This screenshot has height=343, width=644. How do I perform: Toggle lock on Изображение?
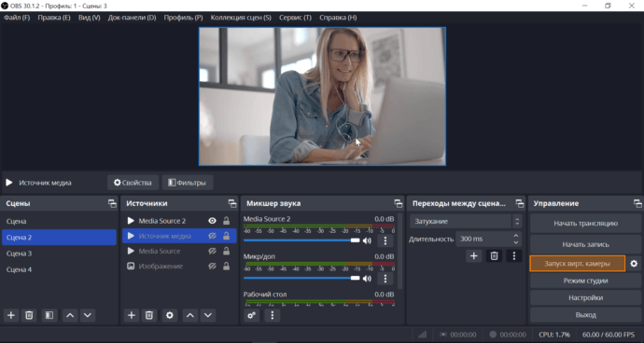click(226, 267)
